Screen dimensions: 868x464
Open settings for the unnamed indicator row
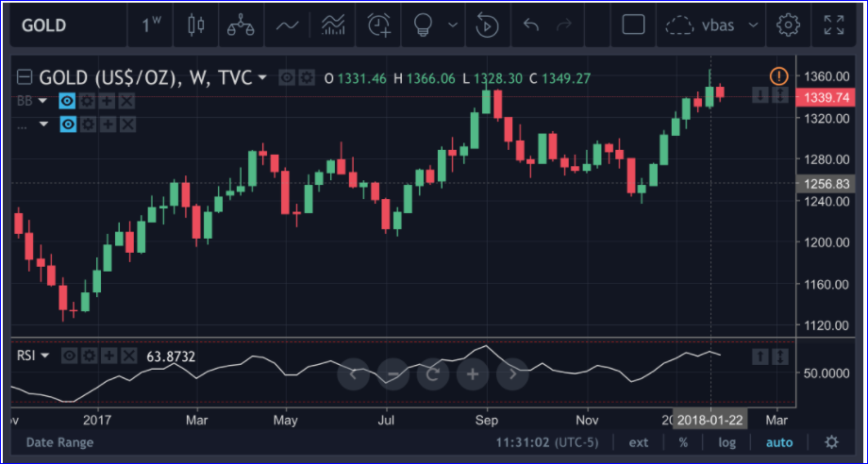click(88, 124)
